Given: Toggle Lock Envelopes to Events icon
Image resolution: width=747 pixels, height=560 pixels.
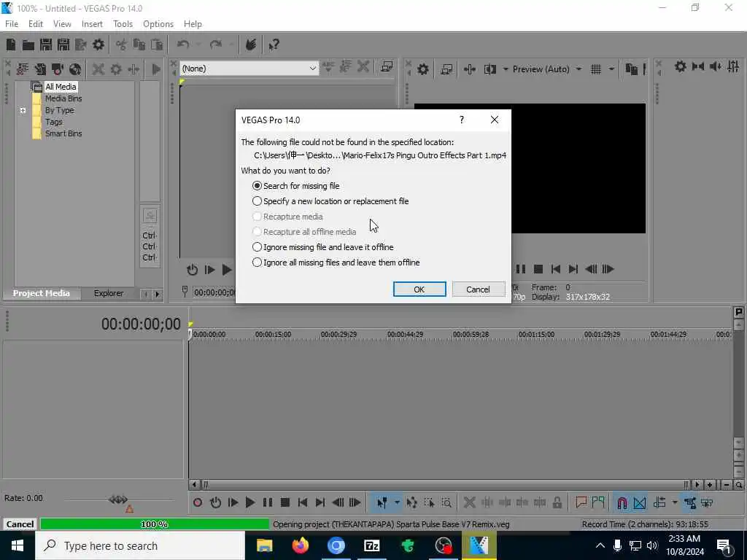Looking at the screenshot, I should point(690,502).
